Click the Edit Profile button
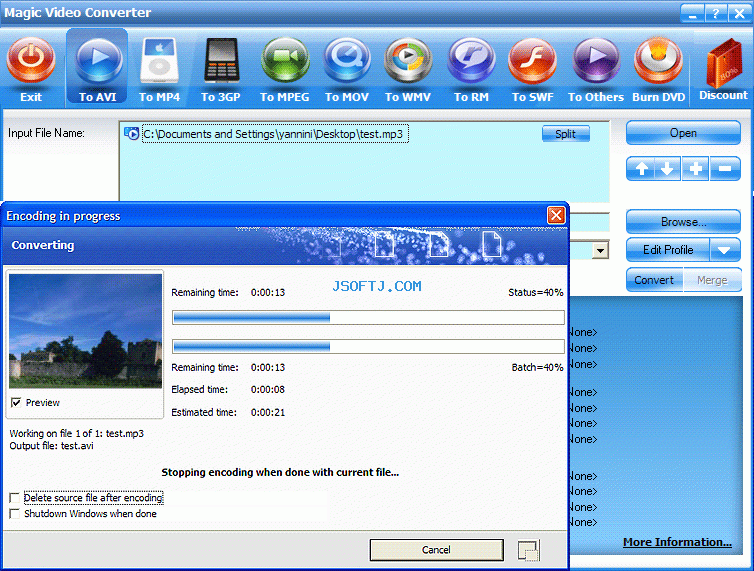 click(668, 250)
